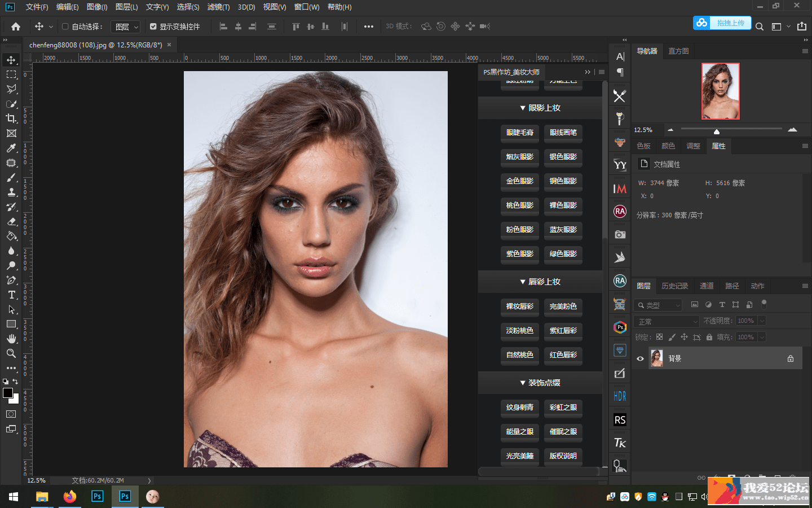Screen dimensions: 812x508
Task: Select the Paint Bucket tool
Action: [x=11, y=236]
